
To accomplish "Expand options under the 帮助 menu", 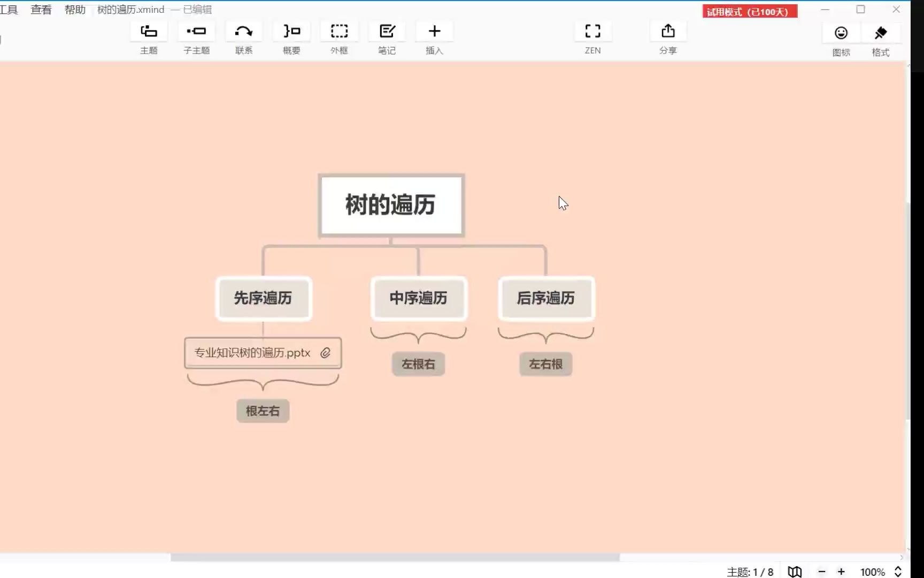I will coord(74,9).
